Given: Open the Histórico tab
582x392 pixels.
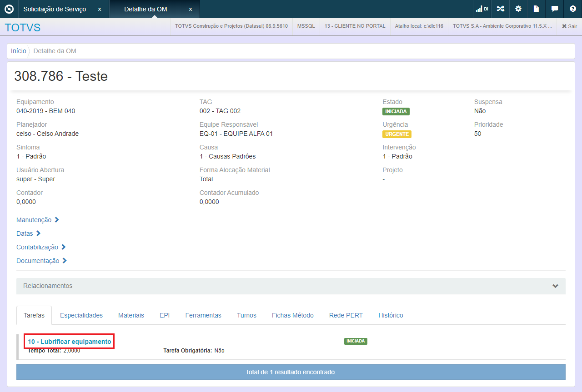Looking at the screenshot, I should [391, 315].
